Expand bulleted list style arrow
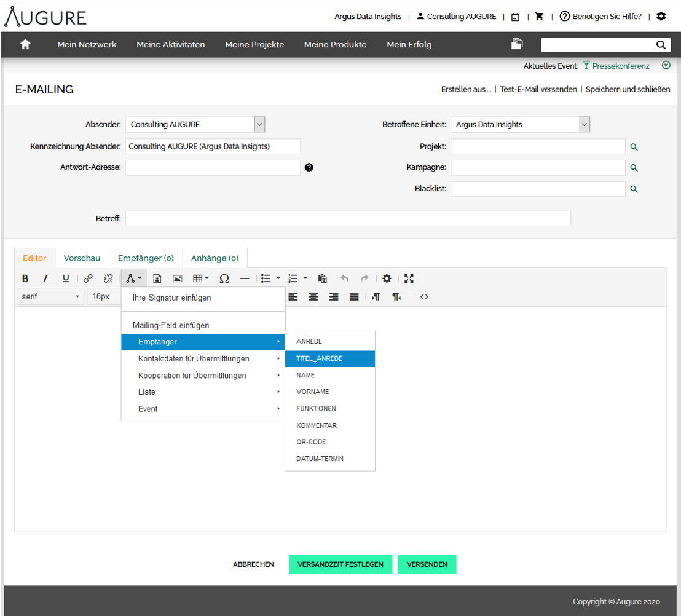This screenshot has width=681, height=616. coord(278,278)
